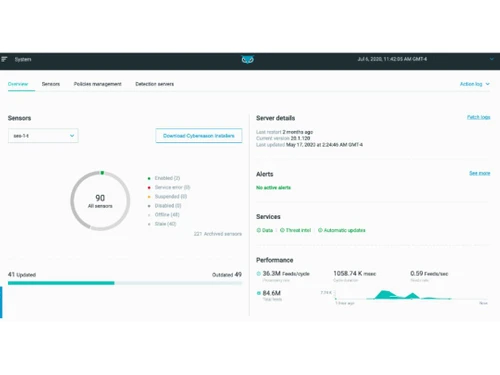Click the Automatic updates status icon
This screenshot has height=375, width=500.
320,230
